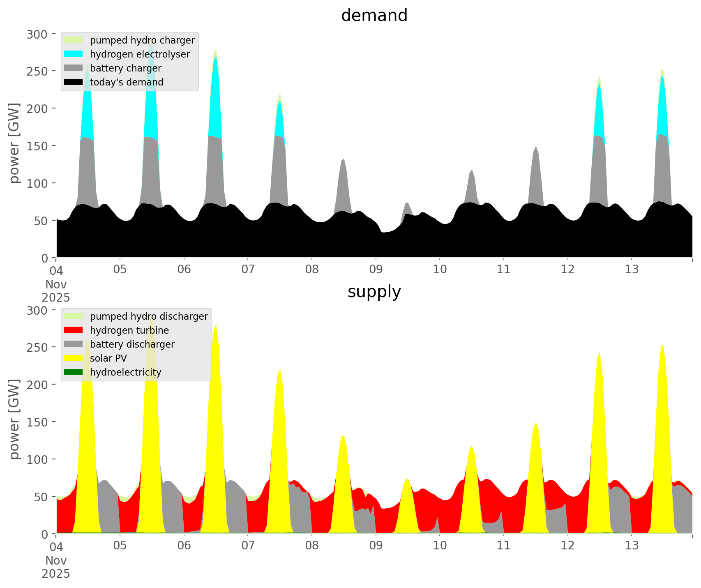Click the yellow solar PV legend swatch

click(x=74, y=358)
